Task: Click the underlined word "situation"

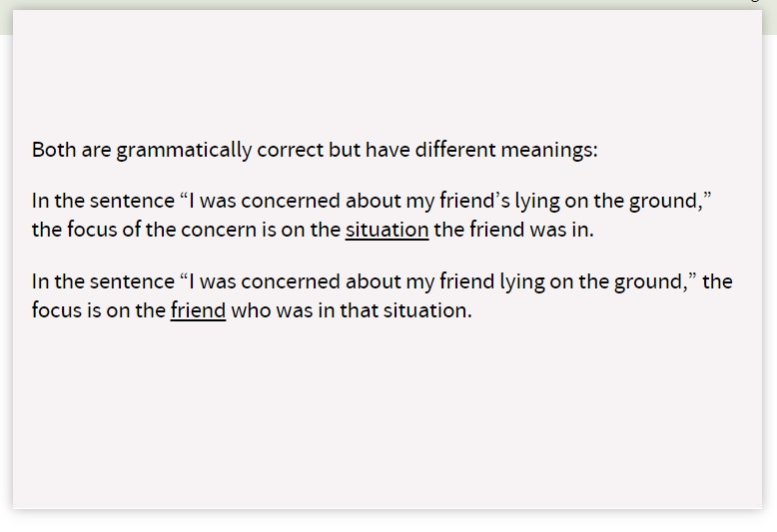Action: pyautogui.click(x=387, y=231)
